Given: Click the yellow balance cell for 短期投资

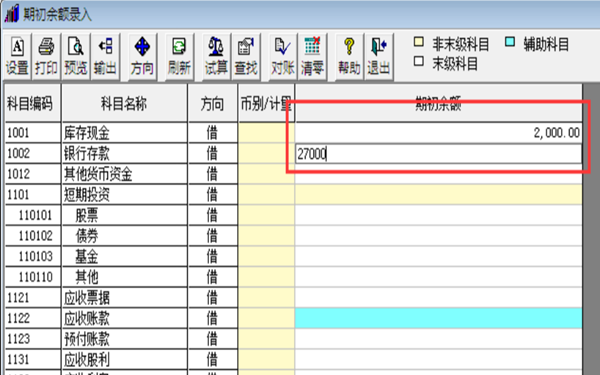Looking at the screenshot, I should 439,195.
